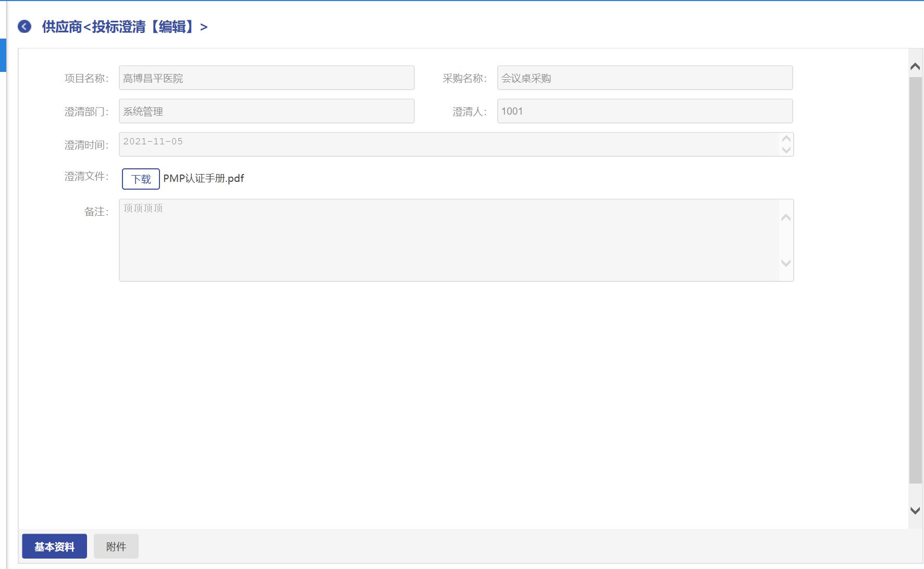Click the 供应商<投标澄清【编辑】> page title

[125, 27]
